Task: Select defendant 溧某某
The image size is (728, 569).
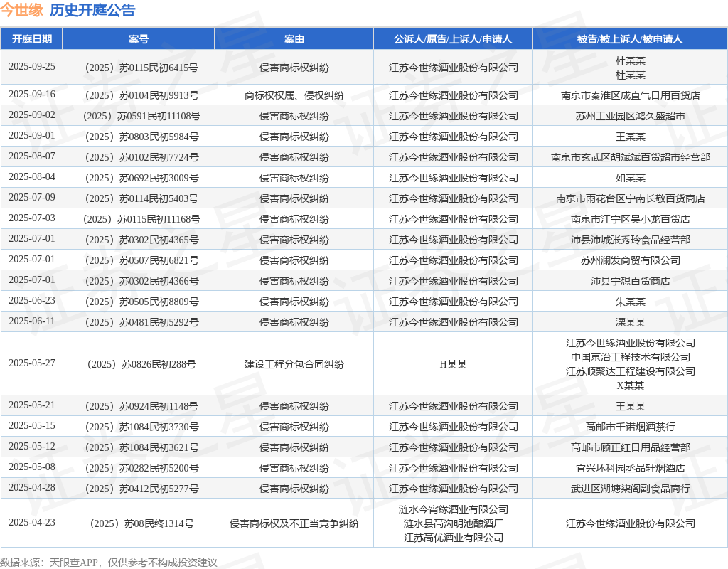Action: 630,322
